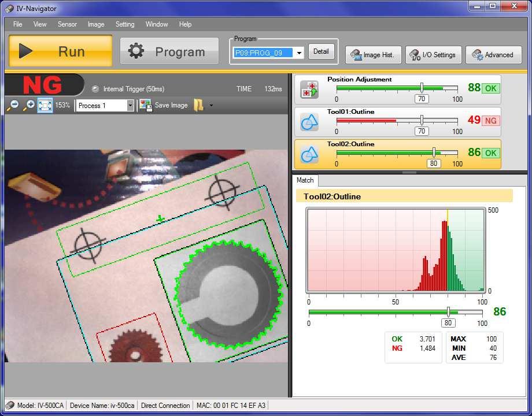Image resolution: width=532 pixels, height=416 pixels.
Task: Click the Run button
Action: tap(60, 51)
